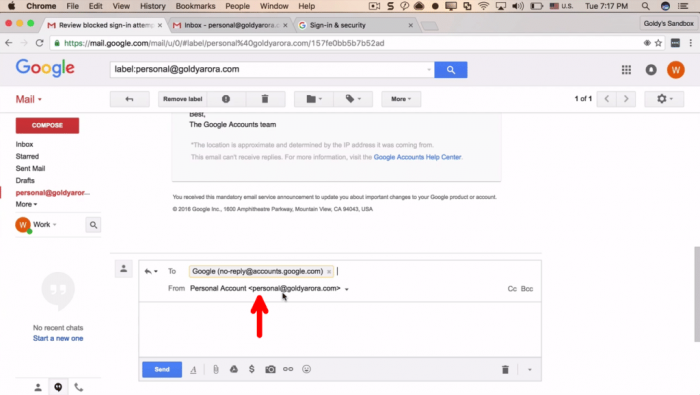This screenshot has width=700, height=395.
Task: Open the W account avatar menu
Action: click(675, 70)
